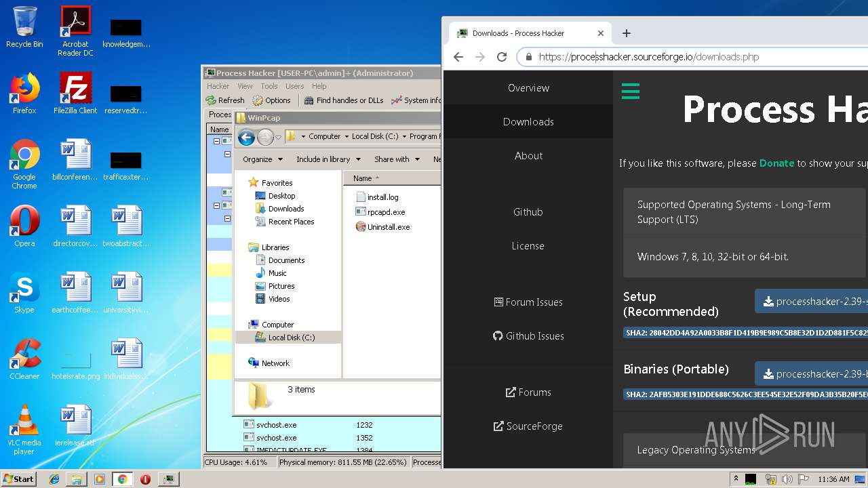Click Process Hacker taskbar button

pos(168,479)
